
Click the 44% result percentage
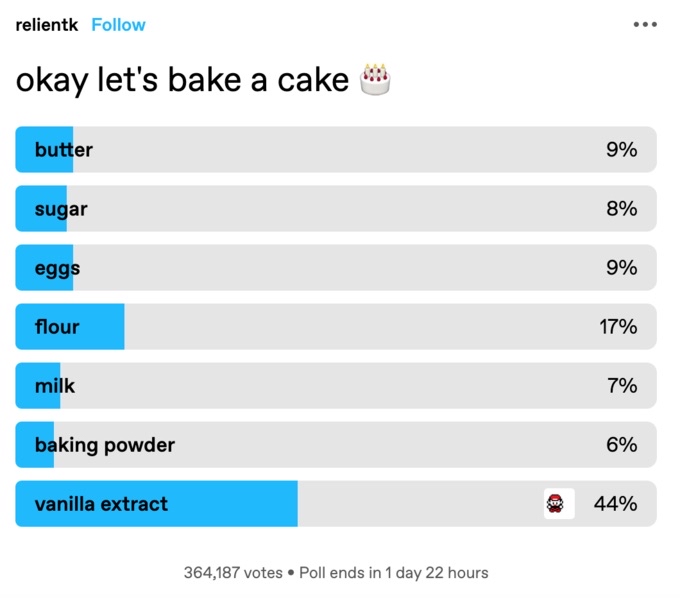pos(615,503)
